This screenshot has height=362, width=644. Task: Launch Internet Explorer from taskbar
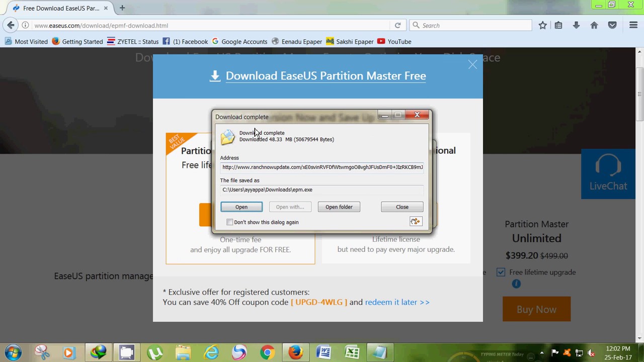pyautogui.click(x=211, y=352)
